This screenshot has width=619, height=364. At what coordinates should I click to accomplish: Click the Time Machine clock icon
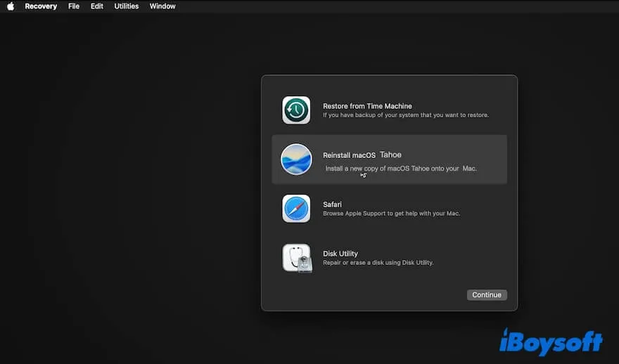[x=296, y=110]
